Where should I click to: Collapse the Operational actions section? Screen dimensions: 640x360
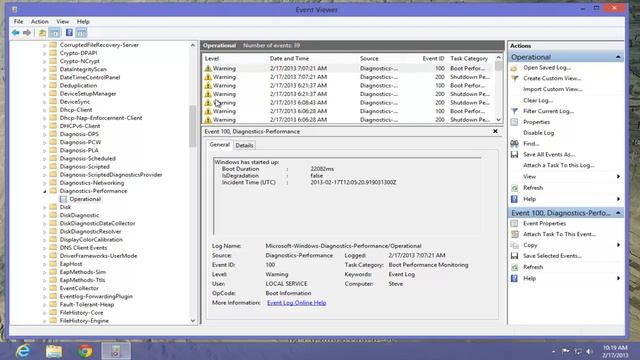click(x=618, y=57)
